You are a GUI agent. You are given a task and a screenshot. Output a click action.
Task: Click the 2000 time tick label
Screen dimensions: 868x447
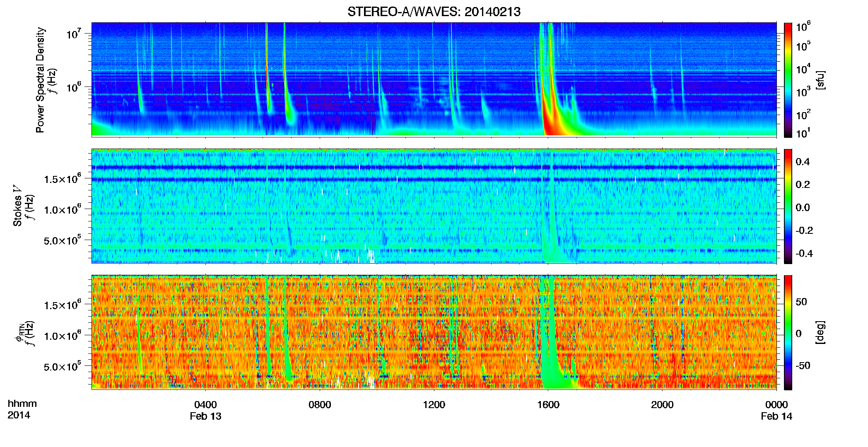(x=662, y=404)
